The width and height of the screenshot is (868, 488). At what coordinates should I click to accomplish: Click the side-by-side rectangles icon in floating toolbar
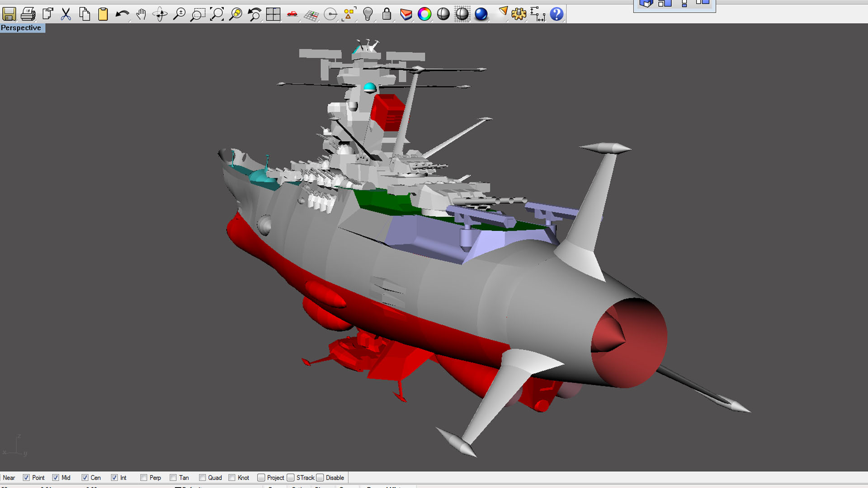(703, 3)
